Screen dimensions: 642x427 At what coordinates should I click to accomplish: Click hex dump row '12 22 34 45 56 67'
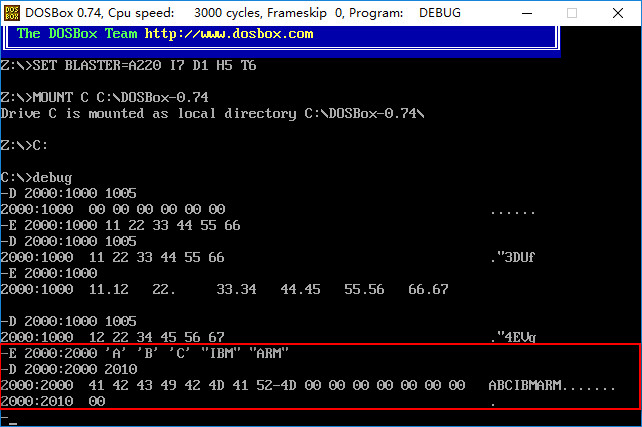(157, 337)
